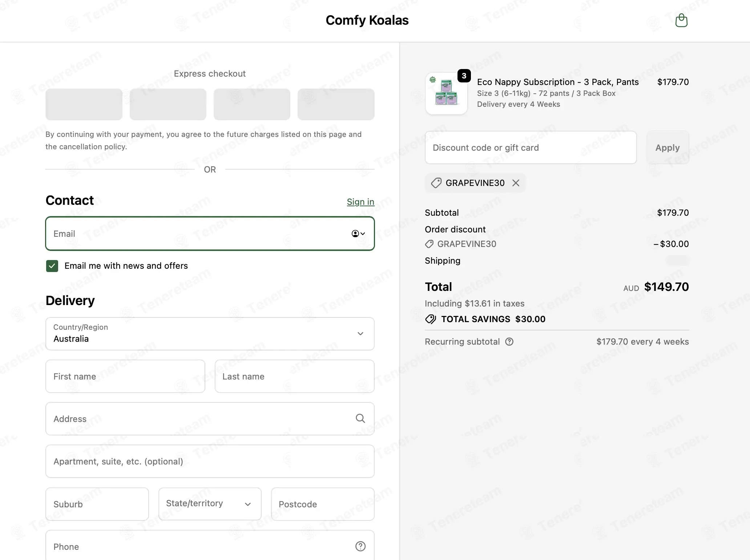The width and height of the screenshot is (750, 560).
Task: Click the "Delivery every 4 Weeks" text
Action: 519,104
